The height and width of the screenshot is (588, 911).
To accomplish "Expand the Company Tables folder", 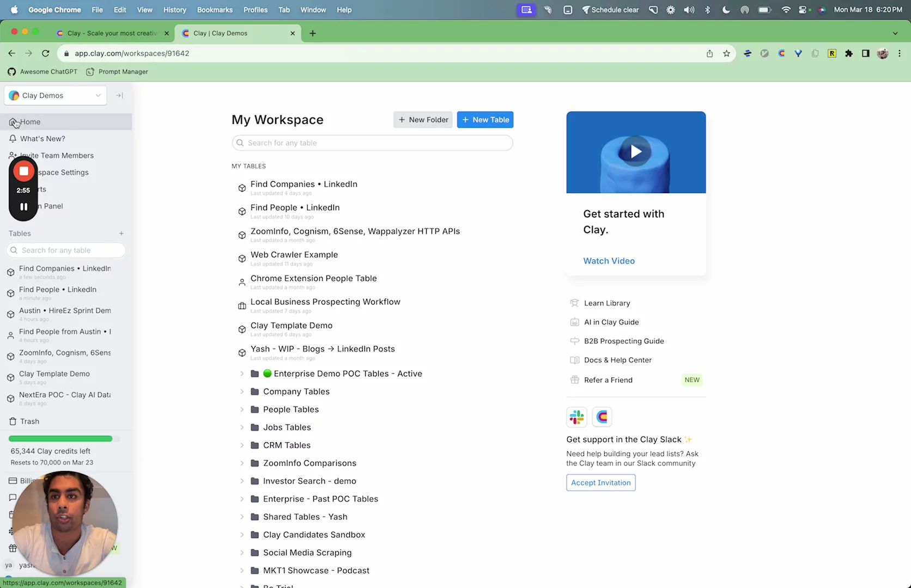I will [x=242, y=391].
